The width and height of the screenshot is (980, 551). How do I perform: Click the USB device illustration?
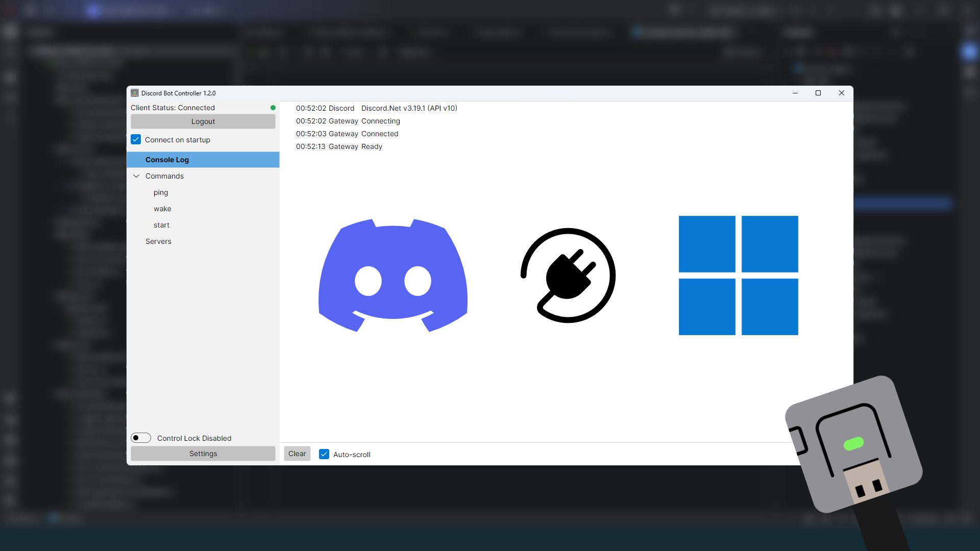pyautogui.click(x=854, y=444)
